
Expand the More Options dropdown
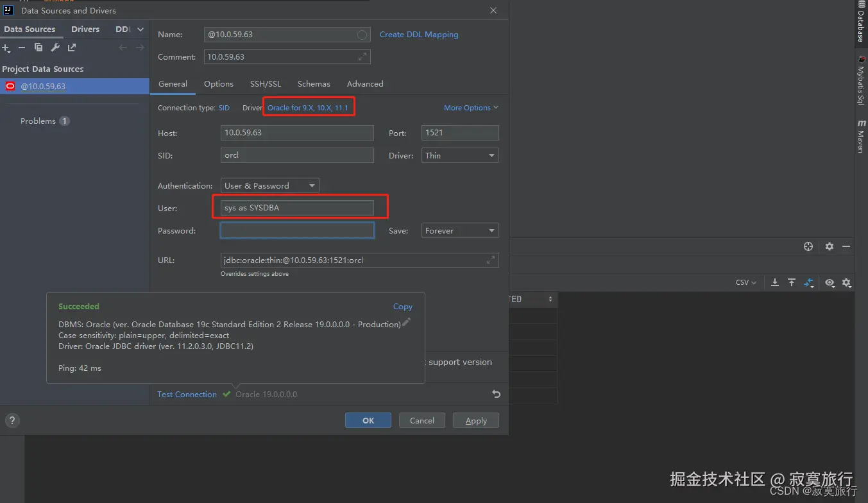(471, 108)
